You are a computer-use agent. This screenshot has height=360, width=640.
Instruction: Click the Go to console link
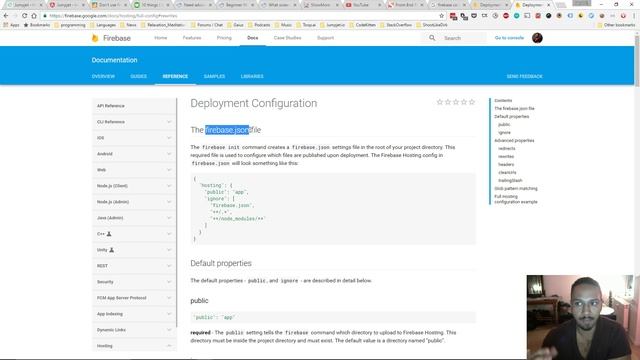509,38
